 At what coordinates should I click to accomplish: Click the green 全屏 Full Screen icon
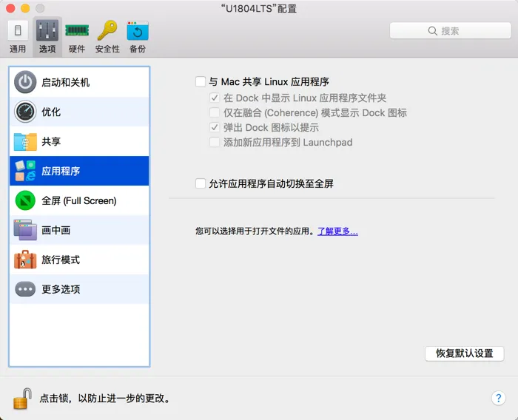25,200
